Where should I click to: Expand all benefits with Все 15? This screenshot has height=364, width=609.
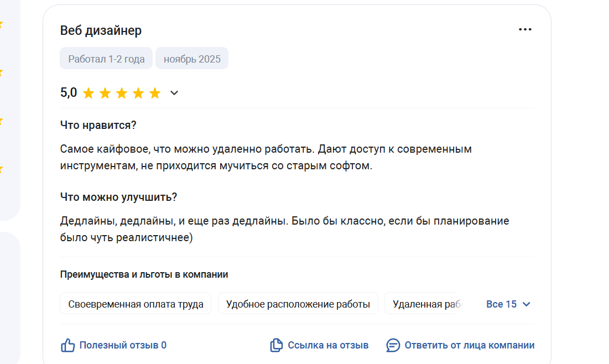pyautogui.click(x=508, y=304)
